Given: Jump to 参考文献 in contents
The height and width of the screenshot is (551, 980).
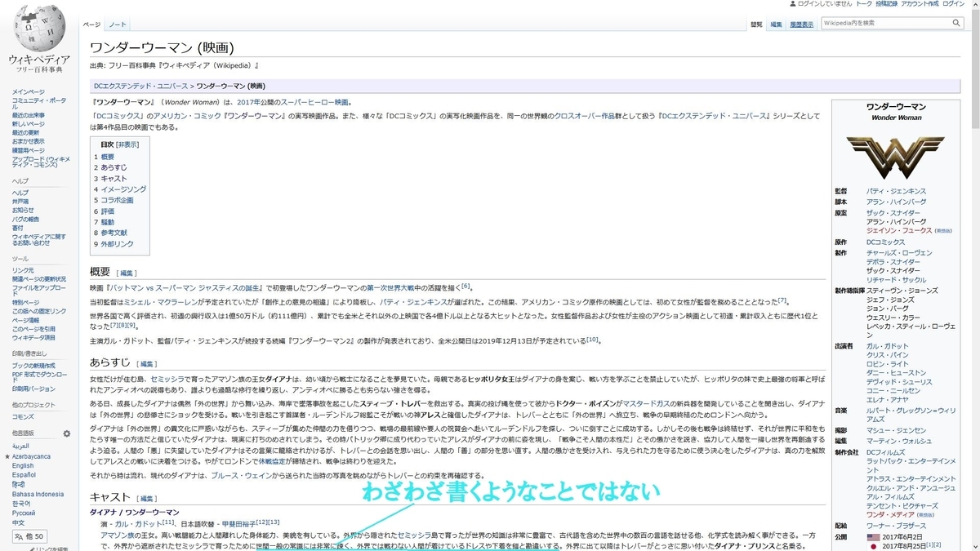Looking at the screenshot, I should pyautogui.click(x=114, y=233).
